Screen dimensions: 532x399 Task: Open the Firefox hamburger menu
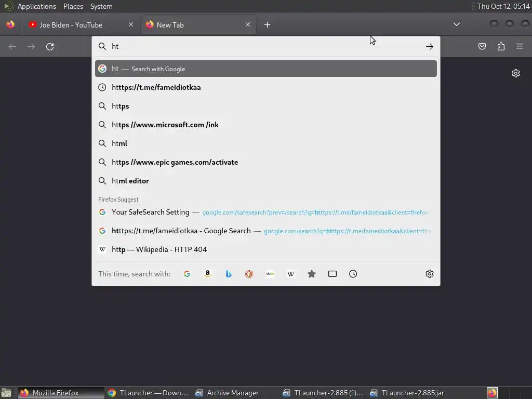[x=520, y=46]
